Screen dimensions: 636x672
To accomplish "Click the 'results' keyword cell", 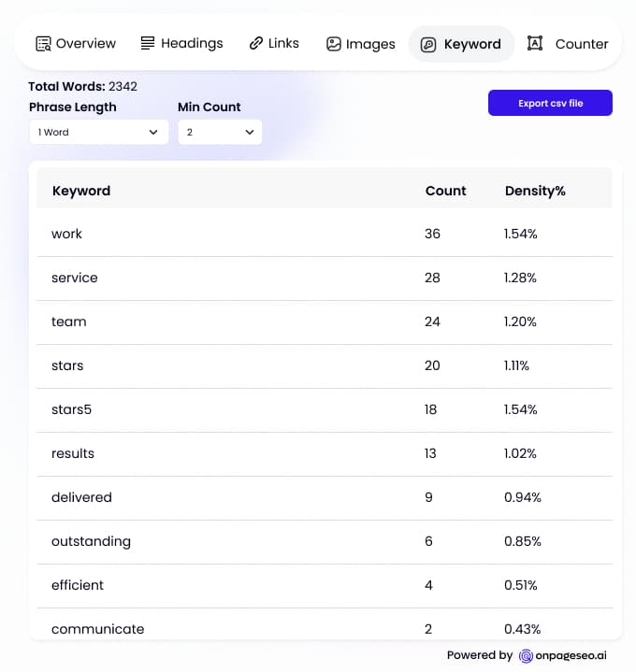I will click(73, 453).
